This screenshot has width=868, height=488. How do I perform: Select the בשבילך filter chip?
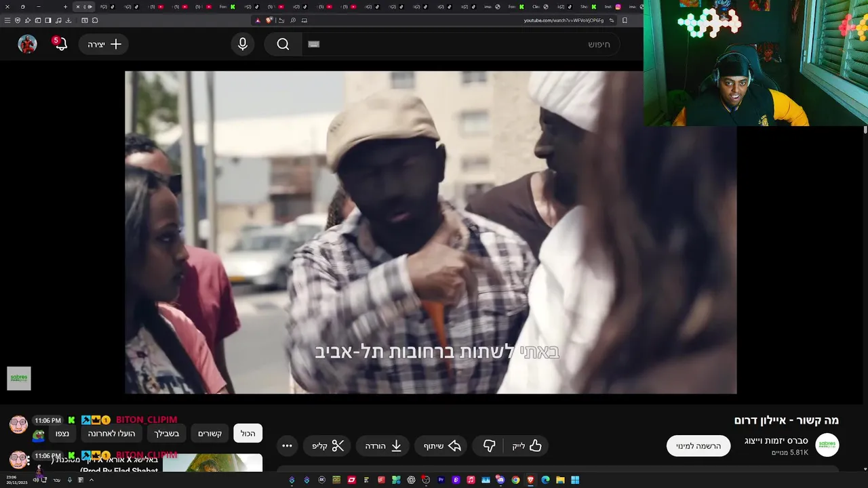(166, 433)
